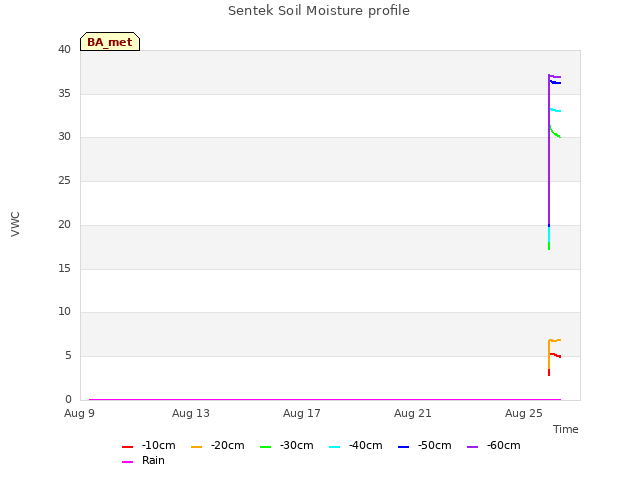The height and width of the screenshot is (480, 640).
Task: Click the orange -20cm legend color marker
Action: 196,447
